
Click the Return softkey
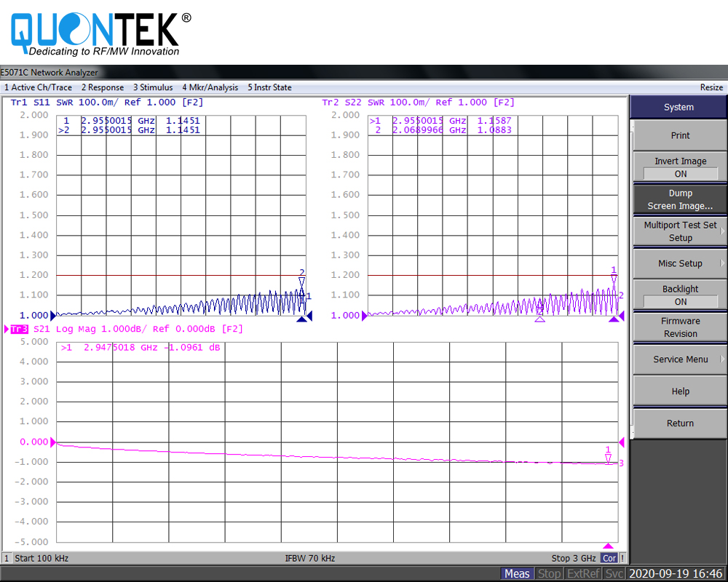tap(680, 423)
